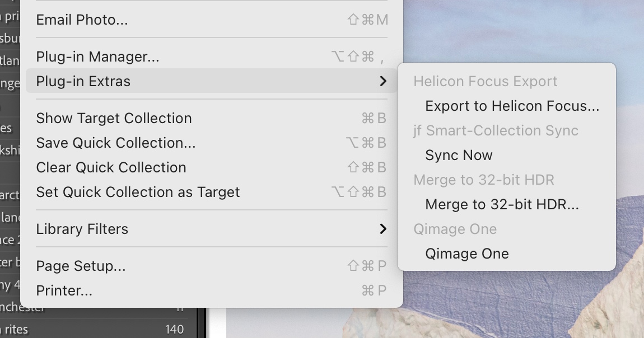Open Page Setup dialog
The image size is (644, 338).
pos(212,266)
